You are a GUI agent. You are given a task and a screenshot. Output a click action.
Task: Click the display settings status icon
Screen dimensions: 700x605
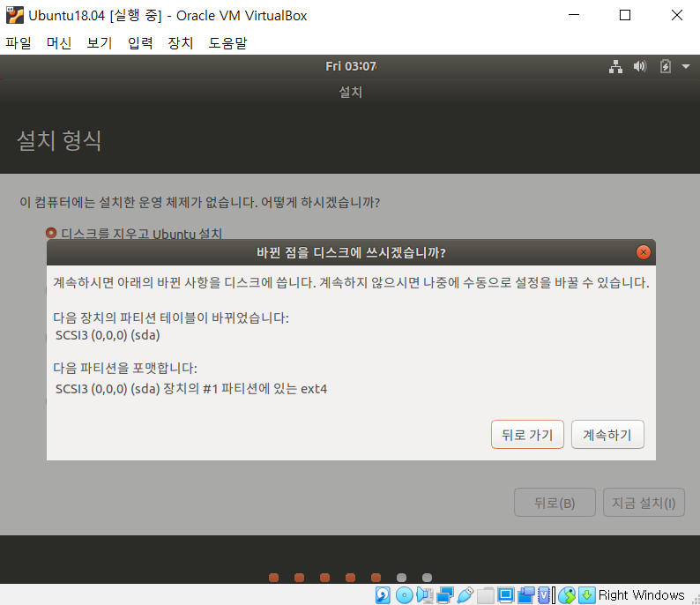pos(506,595)
